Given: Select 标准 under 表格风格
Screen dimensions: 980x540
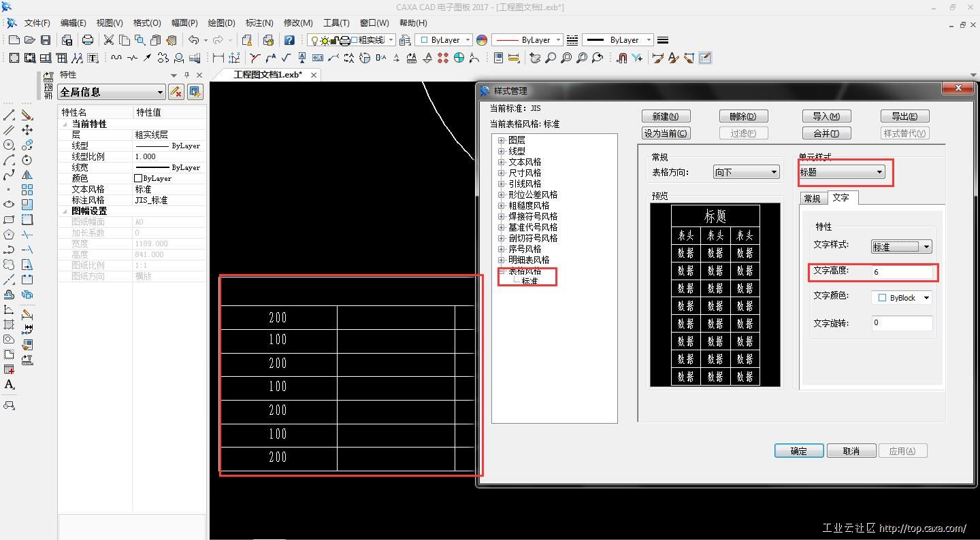Looking at the screenshot, I should [529, 281].
